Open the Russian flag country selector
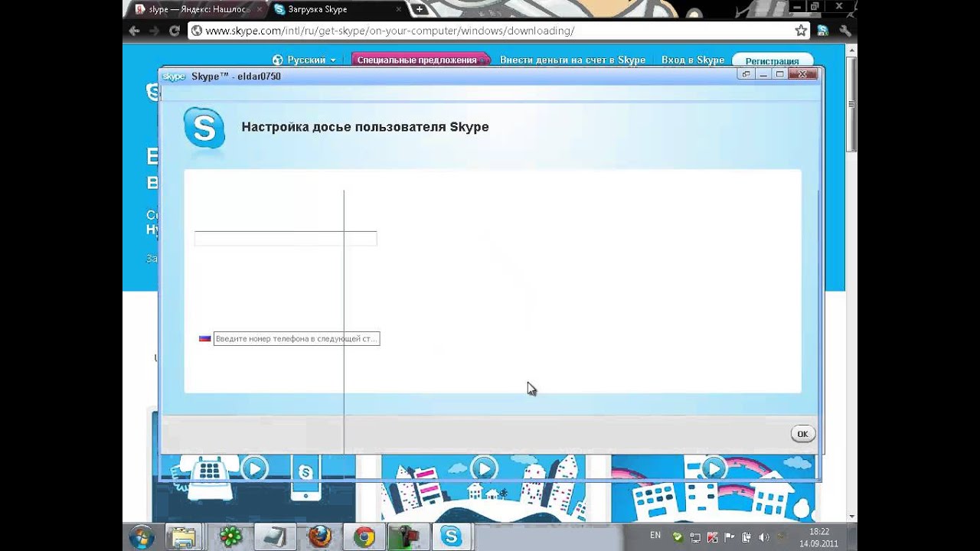 [204, 338]
